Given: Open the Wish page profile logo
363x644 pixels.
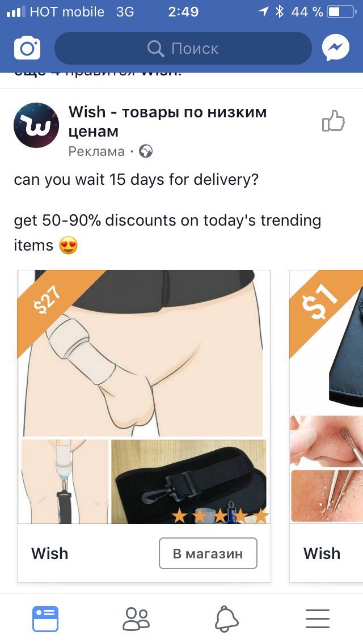Looking at the screenshot, I should (36, 125).
